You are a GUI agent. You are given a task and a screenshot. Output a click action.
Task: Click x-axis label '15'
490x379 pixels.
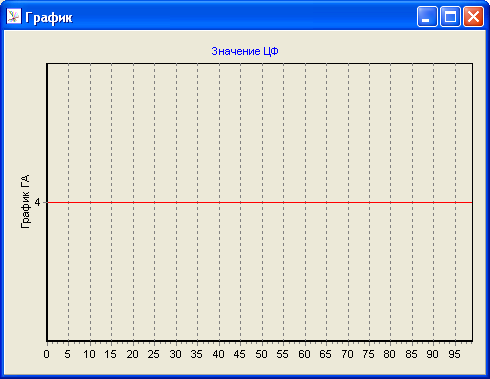coord(111,354)
